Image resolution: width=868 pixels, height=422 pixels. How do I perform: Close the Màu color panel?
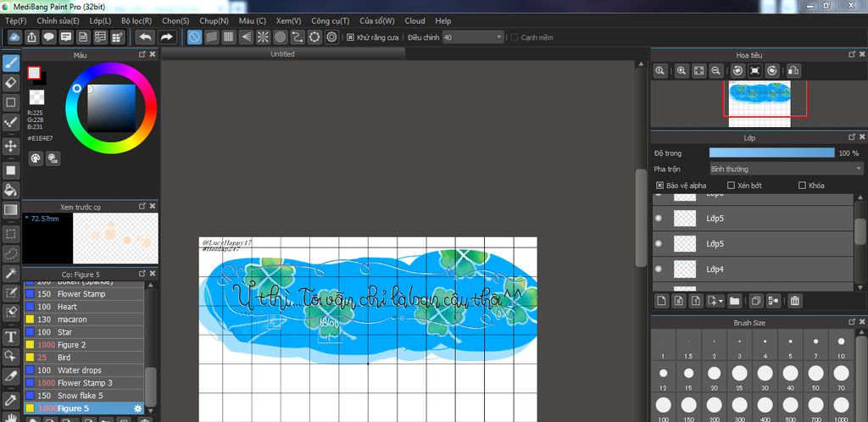pyautogui.click(x=153, y=54)
